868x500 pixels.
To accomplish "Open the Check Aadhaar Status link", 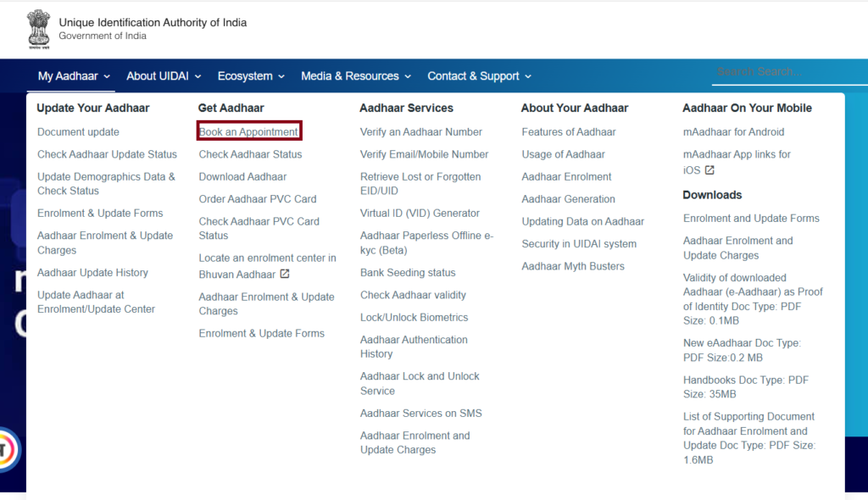I will [250, 154].
